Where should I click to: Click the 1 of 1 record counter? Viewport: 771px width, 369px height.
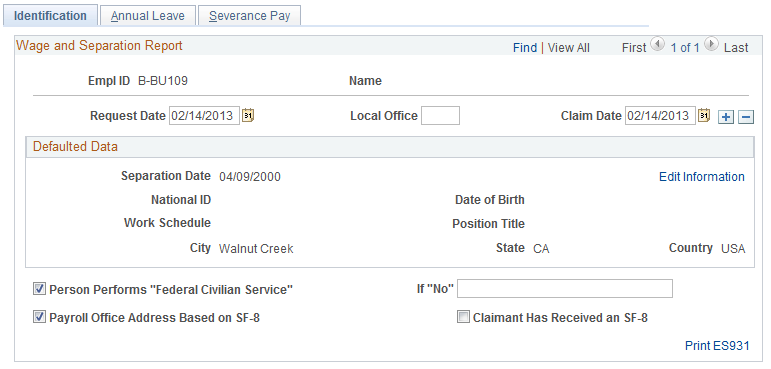coord(684,48)
